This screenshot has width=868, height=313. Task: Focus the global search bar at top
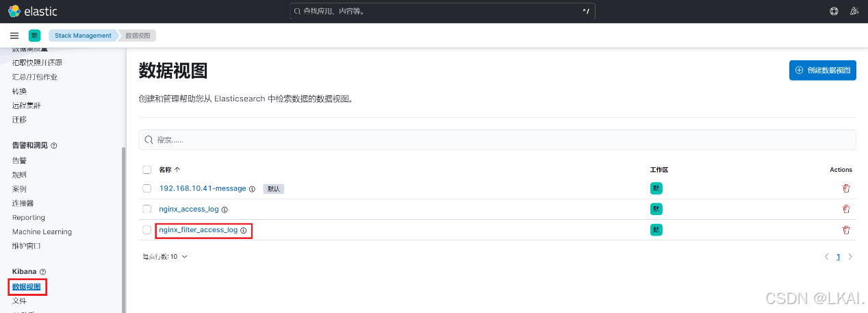(x=442, y=11)
